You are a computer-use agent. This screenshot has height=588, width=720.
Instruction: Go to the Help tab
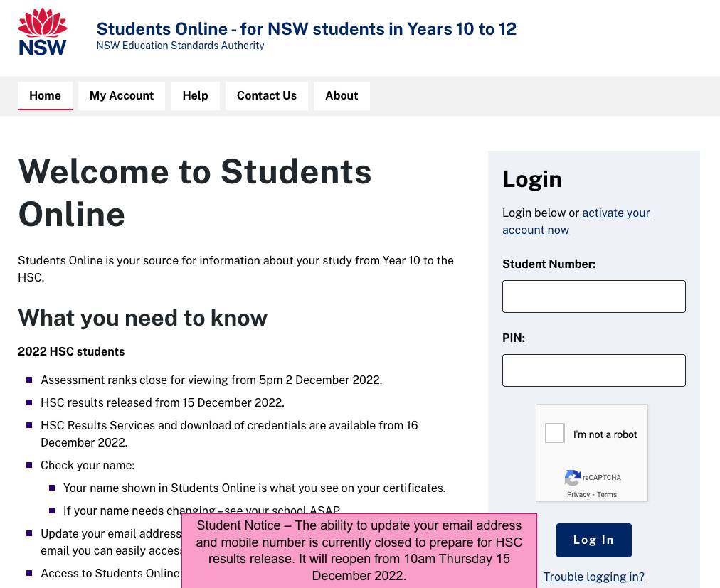tap(195, 95)
